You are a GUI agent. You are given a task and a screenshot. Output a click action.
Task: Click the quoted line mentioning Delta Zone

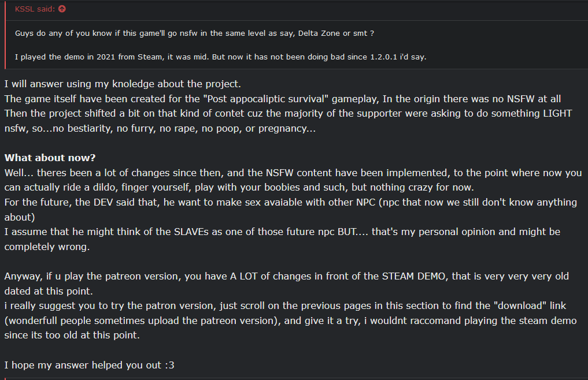click(194, 33)
